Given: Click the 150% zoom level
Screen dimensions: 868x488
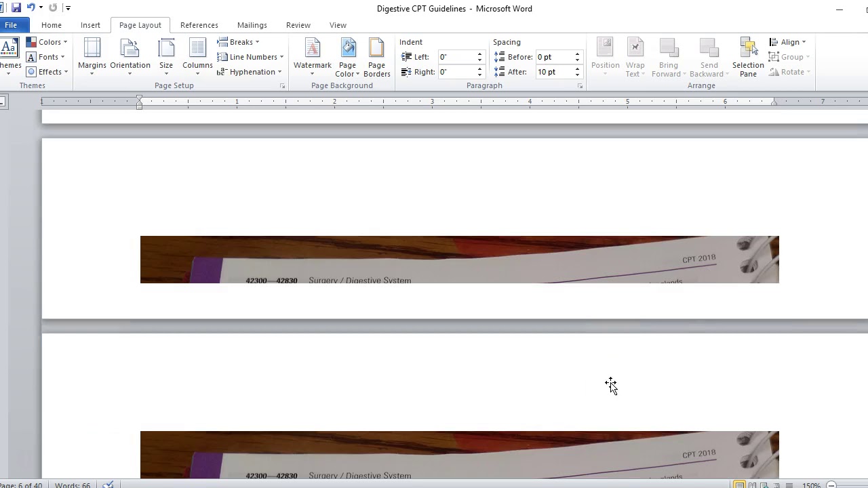Looking at the screenshot, I should 812,485.
